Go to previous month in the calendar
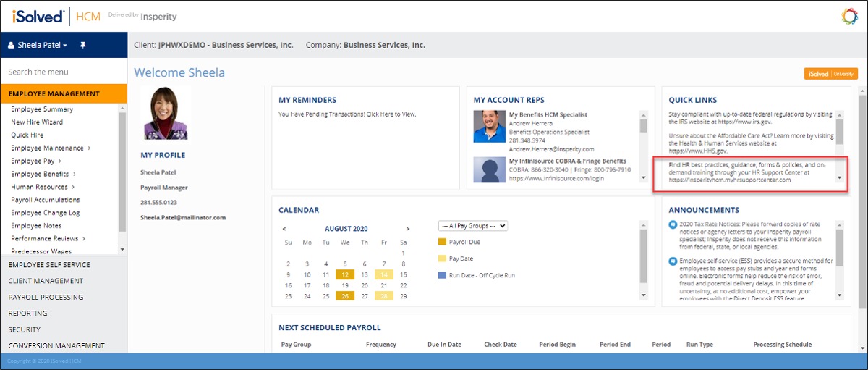The height and width of the screenshot is (370, 868). 284,229
